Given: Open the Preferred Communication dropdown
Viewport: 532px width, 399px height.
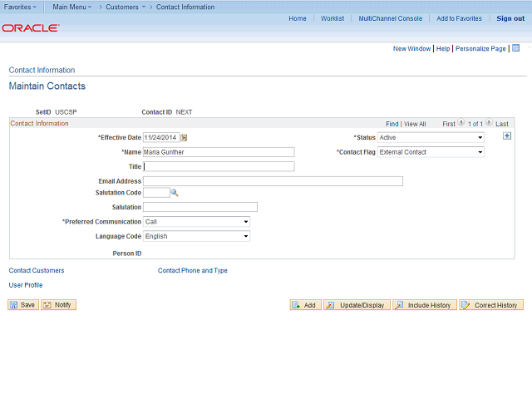Looking at the screenshot, I should click(x=196, y=222).
